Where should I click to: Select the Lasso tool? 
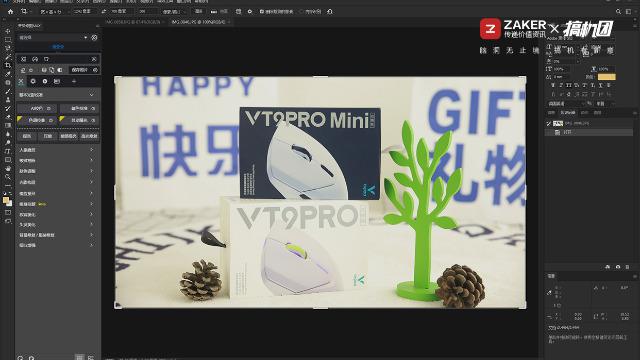coord(8,48)
